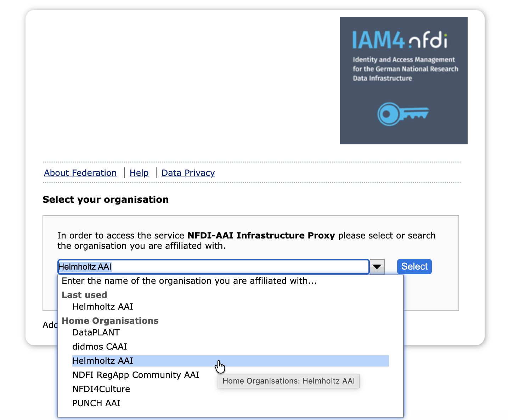This screenshot has width=508, height=420.
Task: Click the Home Organisations section header
Action: point(110,321)
